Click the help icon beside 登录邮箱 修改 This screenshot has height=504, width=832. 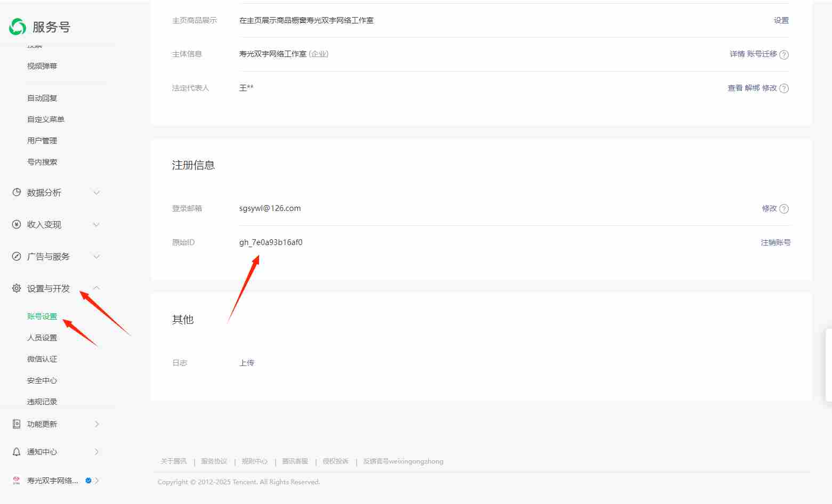pos(783,209)
